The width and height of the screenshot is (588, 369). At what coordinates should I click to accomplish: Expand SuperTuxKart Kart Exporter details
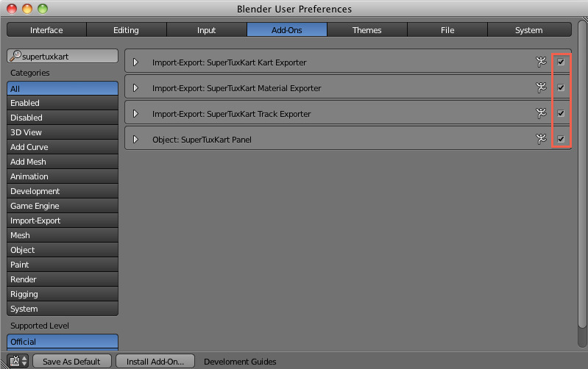135,62
